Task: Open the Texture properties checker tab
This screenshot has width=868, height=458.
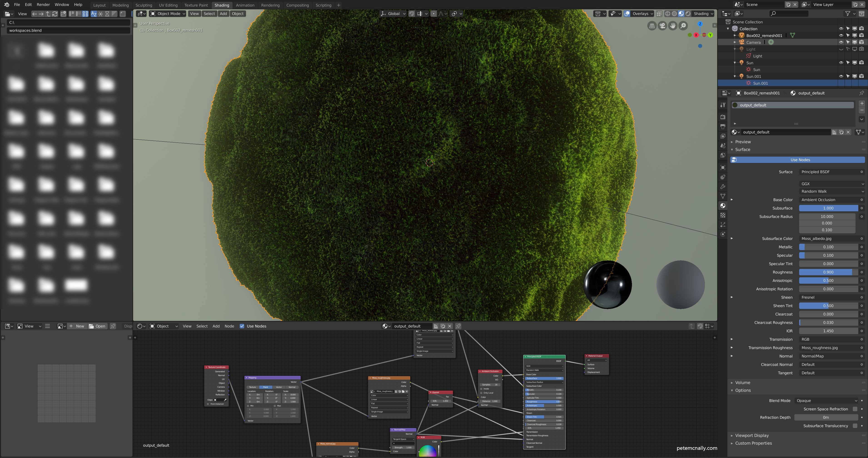Action: click(x=723, y=215)
